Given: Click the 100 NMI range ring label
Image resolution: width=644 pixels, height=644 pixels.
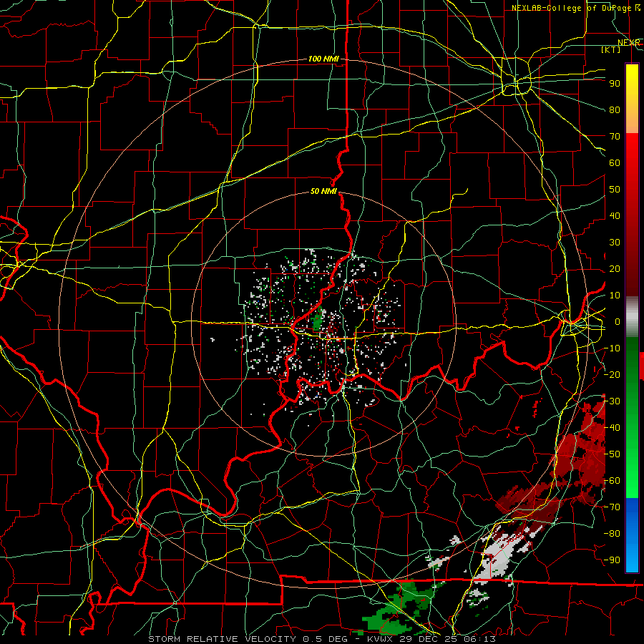Looking at the screenshot, I should click(x=323, y=59).
